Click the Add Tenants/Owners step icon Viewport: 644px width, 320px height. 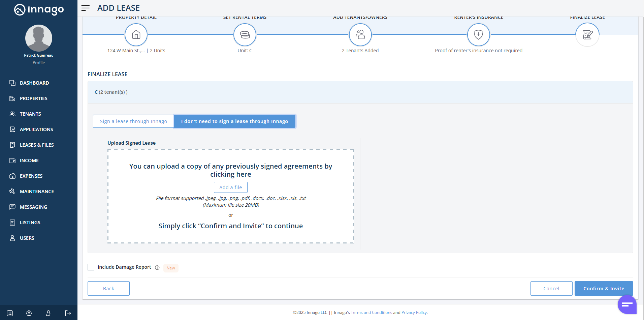pos(360,35)
